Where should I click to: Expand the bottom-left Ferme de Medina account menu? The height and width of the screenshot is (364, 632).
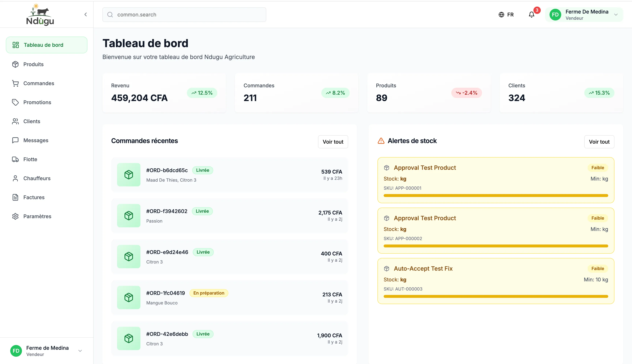[x=80, y=351]
